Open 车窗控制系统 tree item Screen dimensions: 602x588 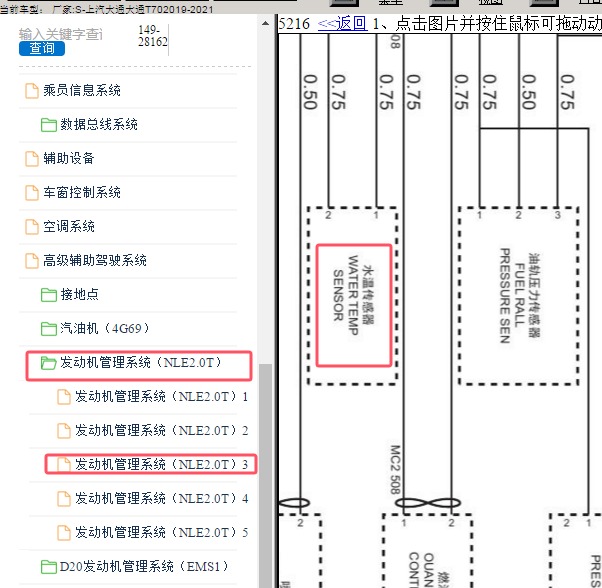point(82,192)
